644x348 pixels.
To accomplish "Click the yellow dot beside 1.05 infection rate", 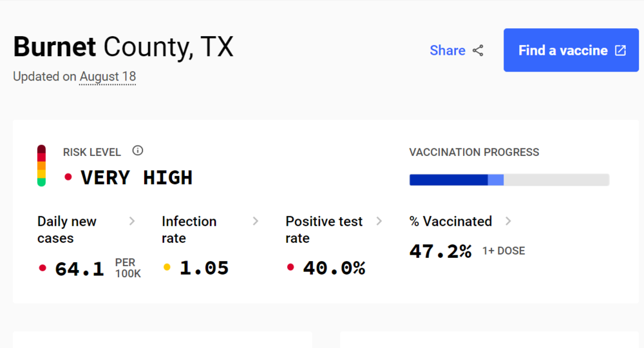I will 167,267.
